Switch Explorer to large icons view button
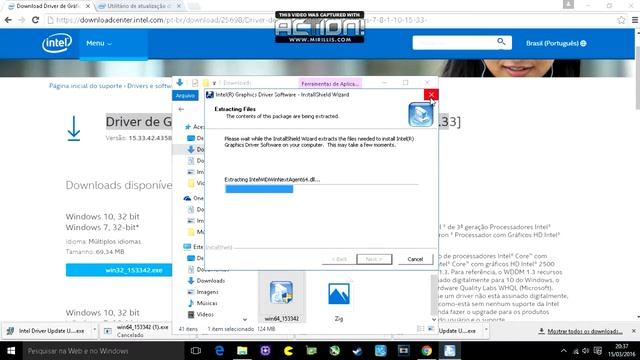 [x=431, y=329]
